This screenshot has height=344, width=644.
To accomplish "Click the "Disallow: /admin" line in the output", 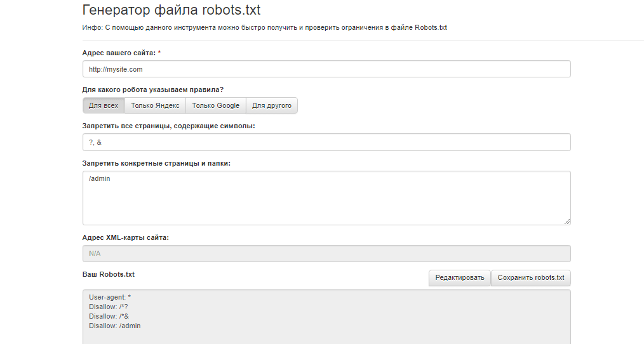I will point(115,326).
